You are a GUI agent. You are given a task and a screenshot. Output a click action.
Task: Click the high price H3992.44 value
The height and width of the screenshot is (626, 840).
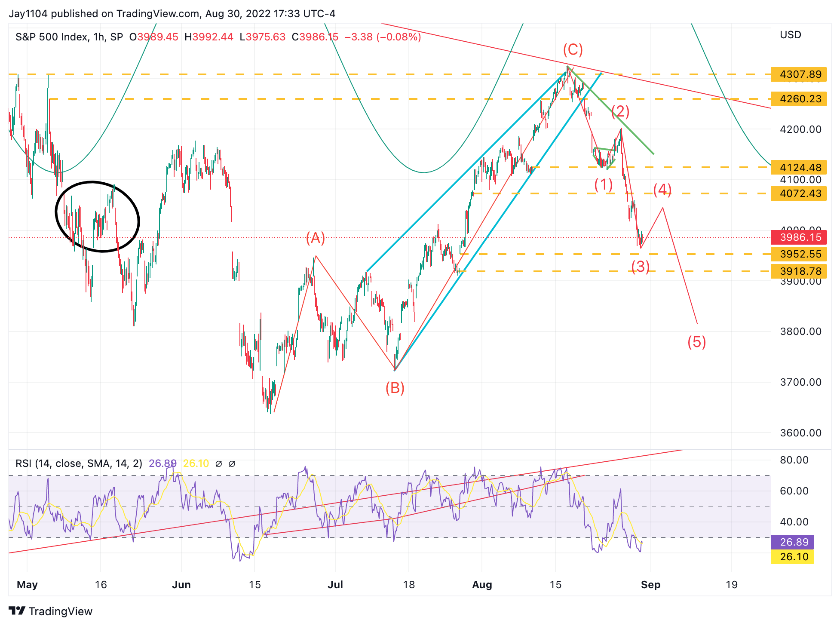(x=209, y=37)
